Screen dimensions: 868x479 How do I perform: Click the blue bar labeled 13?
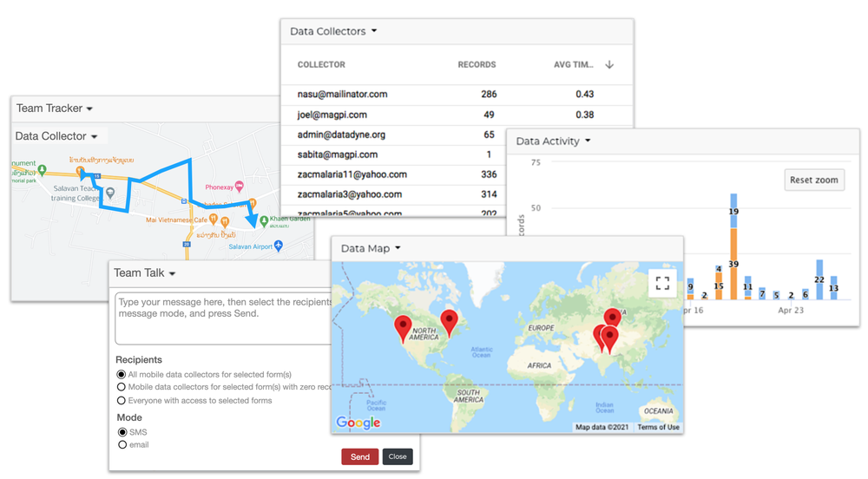pos(833,288)
